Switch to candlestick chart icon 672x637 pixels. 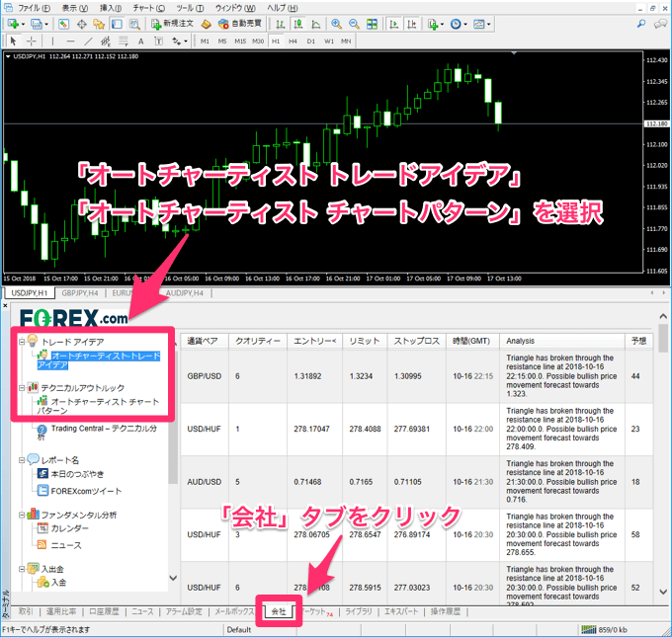coord(298,24)
